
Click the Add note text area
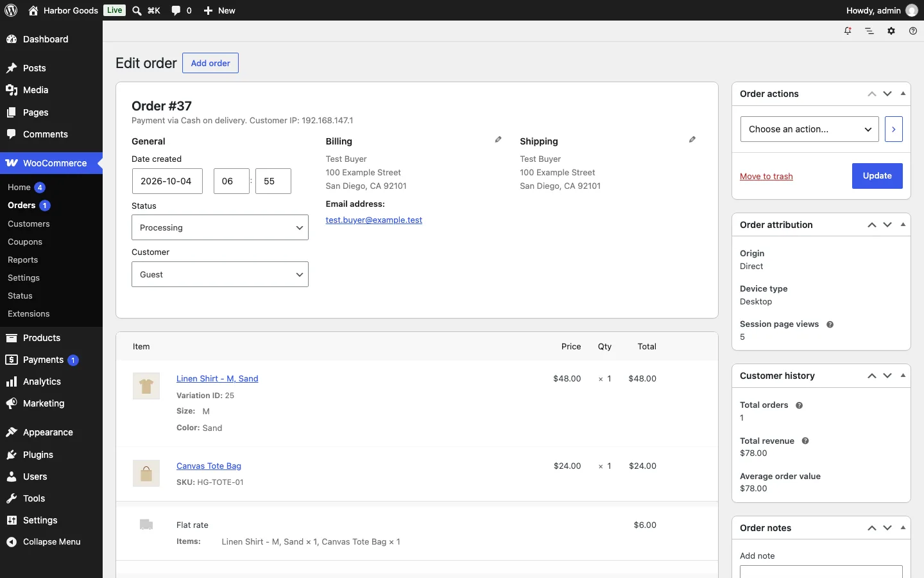click(x=821, y=572)
